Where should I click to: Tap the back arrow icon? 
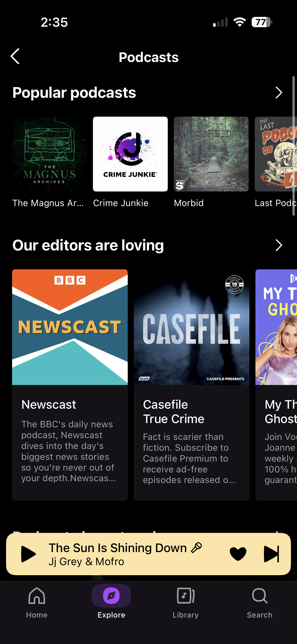coord(15,56)
